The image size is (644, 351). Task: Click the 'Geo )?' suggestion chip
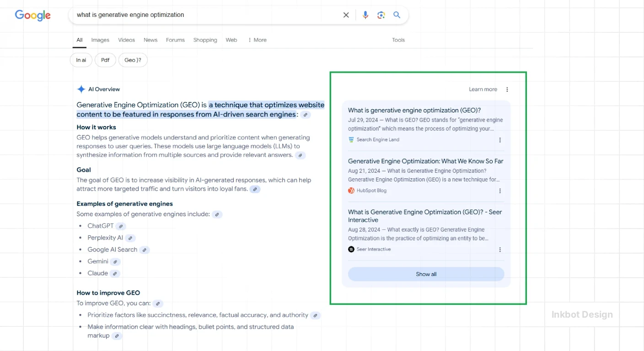(x=133, y=60)
